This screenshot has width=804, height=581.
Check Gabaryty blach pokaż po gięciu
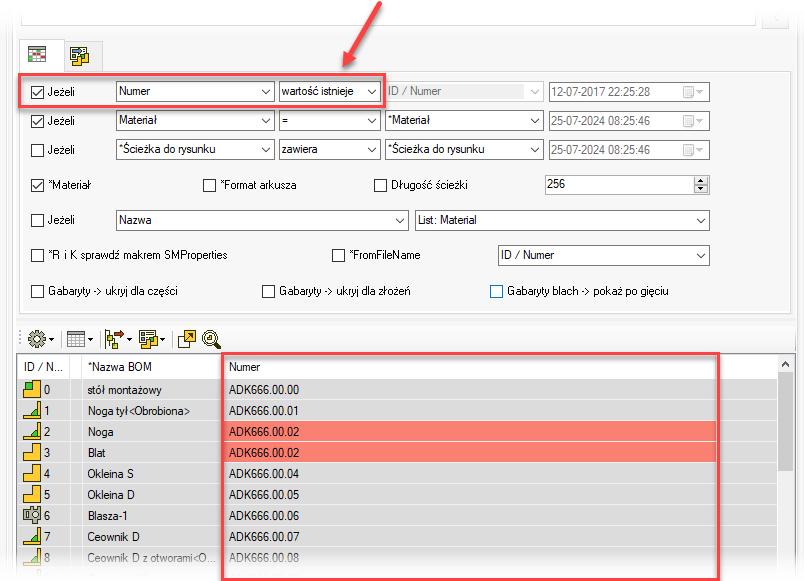tap(496, 292)
